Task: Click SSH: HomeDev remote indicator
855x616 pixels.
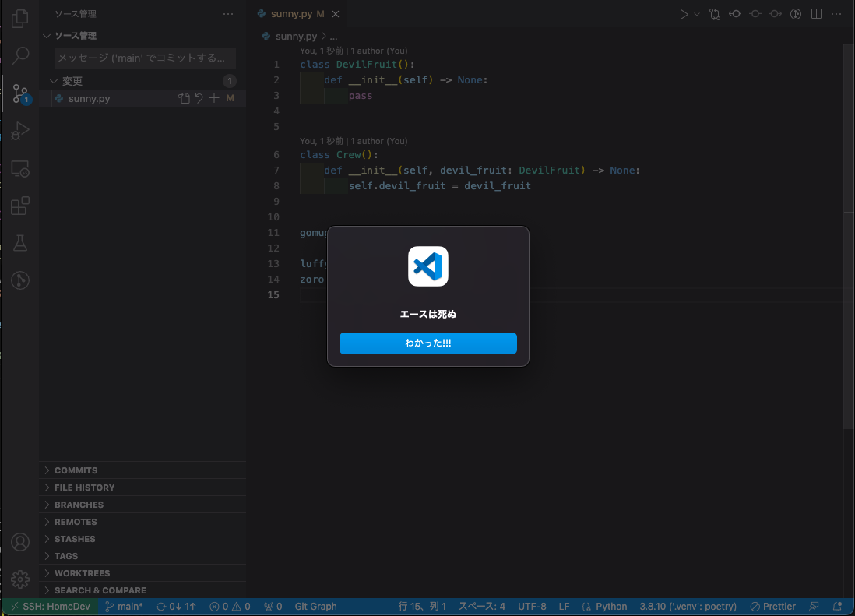Action: 51,607
